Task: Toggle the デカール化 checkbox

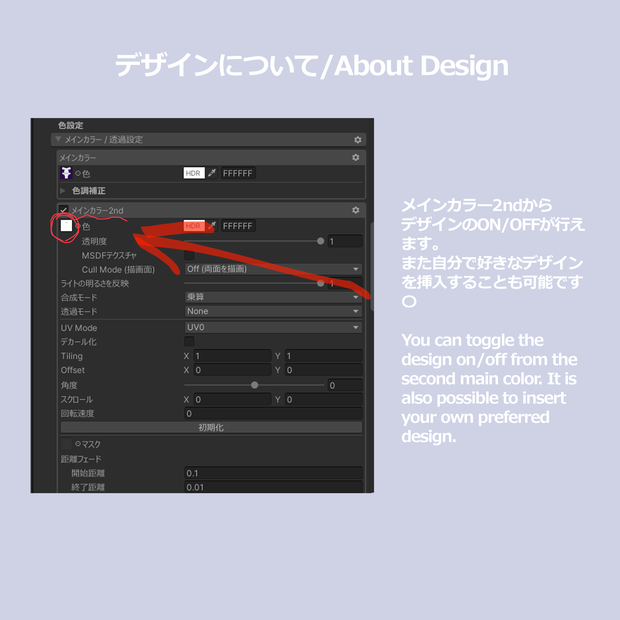Action: click(x=189, y=341)
